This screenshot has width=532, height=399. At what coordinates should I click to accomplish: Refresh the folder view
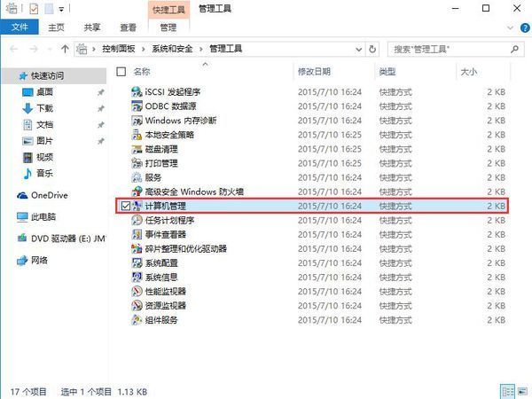[x=372, y=50]
